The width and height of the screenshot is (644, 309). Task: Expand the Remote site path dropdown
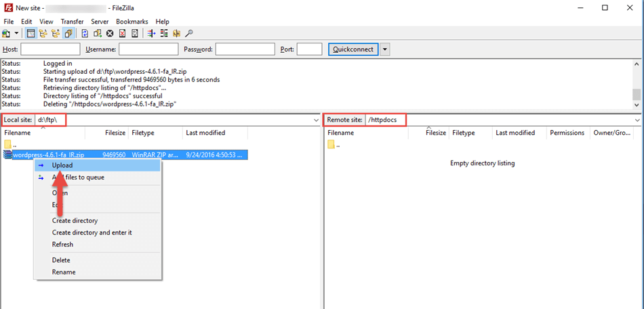click(x=638, y=120)
